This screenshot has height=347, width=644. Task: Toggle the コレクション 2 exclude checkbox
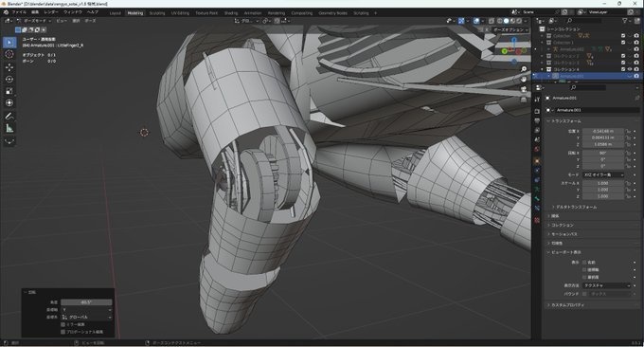(623, 56)
